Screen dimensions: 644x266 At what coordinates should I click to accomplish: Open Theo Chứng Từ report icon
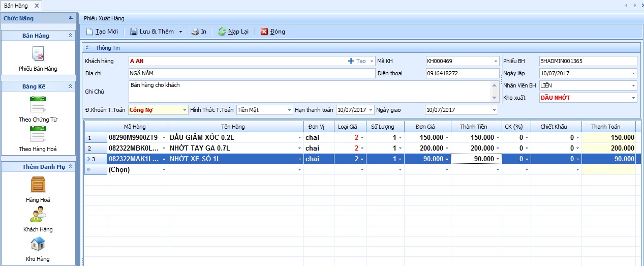pyautogui.click(x=38, y=104)
